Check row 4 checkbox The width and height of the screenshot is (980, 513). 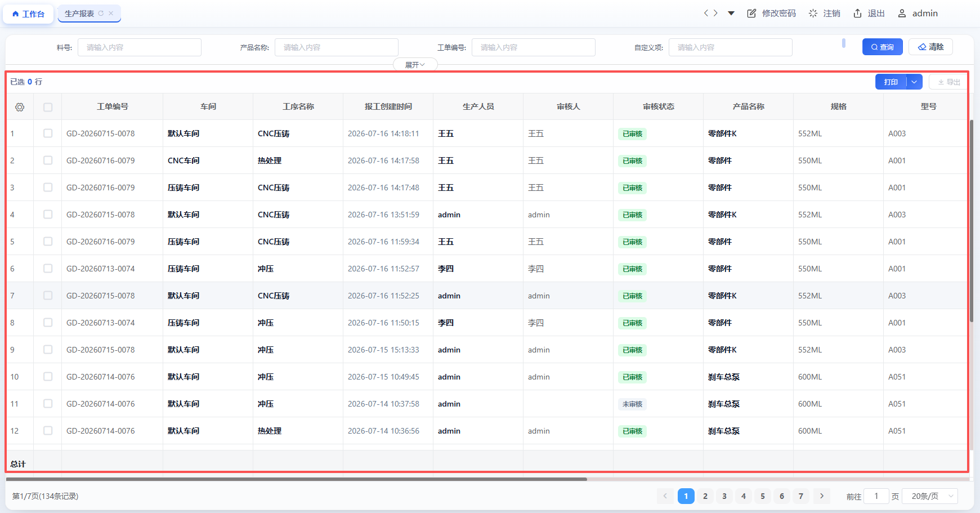pos(48,215)
